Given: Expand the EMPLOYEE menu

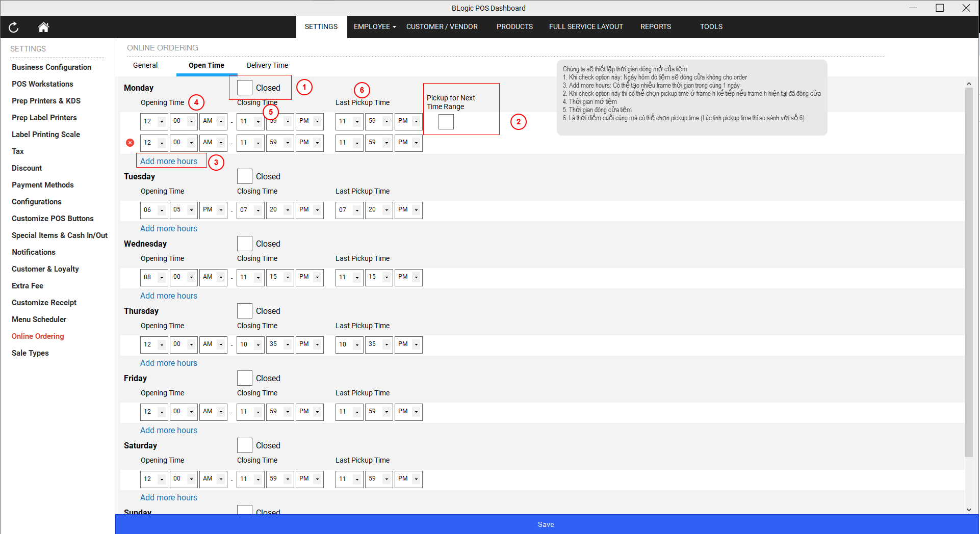Looking at the screenshot, I should [x=374, y=26].
